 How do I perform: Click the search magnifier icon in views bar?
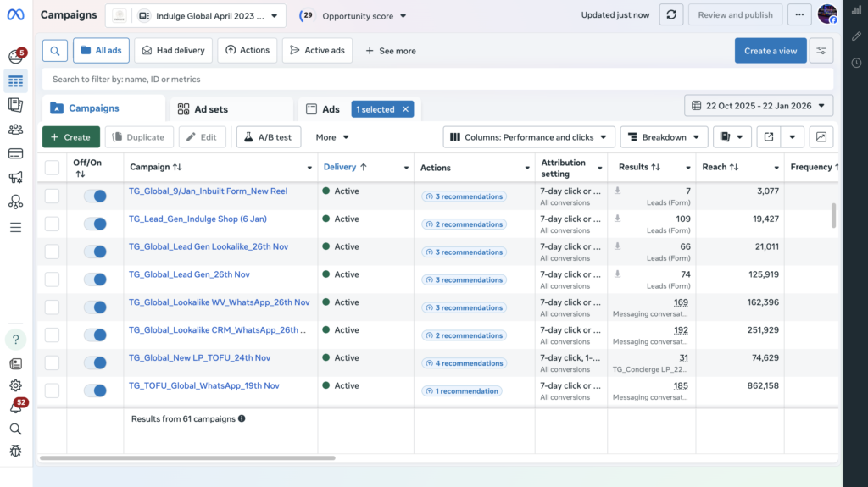pos(54,51)
